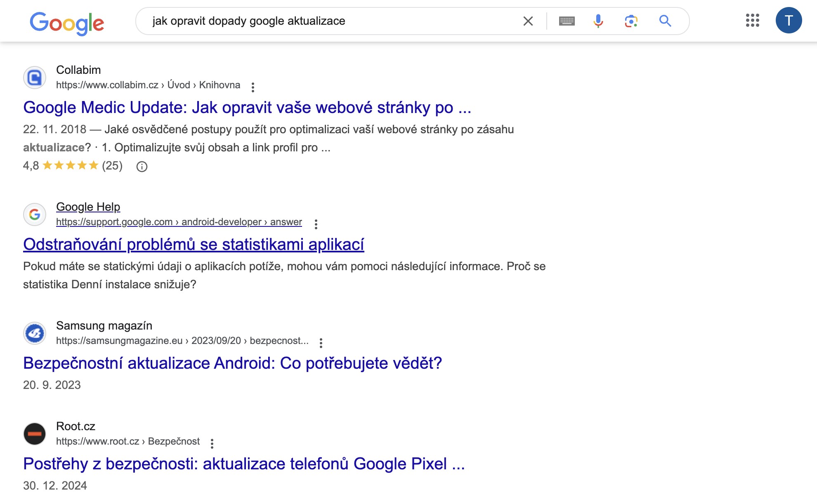Click the search input field text

point(248,21)
